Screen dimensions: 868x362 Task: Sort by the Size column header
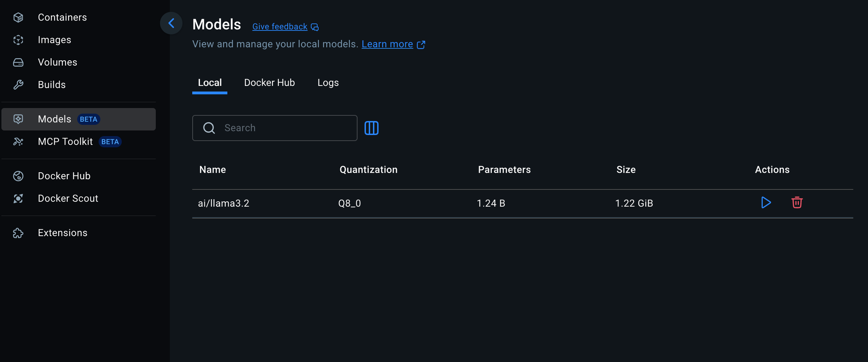click(x=626, y=170)
